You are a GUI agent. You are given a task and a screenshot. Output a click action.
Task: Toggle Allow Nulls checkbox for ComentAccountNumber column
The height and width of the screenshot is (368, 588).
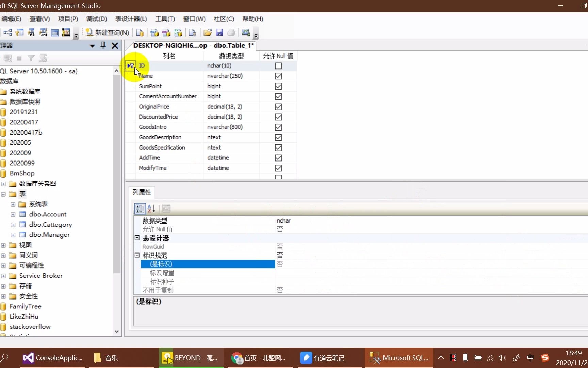278,96
